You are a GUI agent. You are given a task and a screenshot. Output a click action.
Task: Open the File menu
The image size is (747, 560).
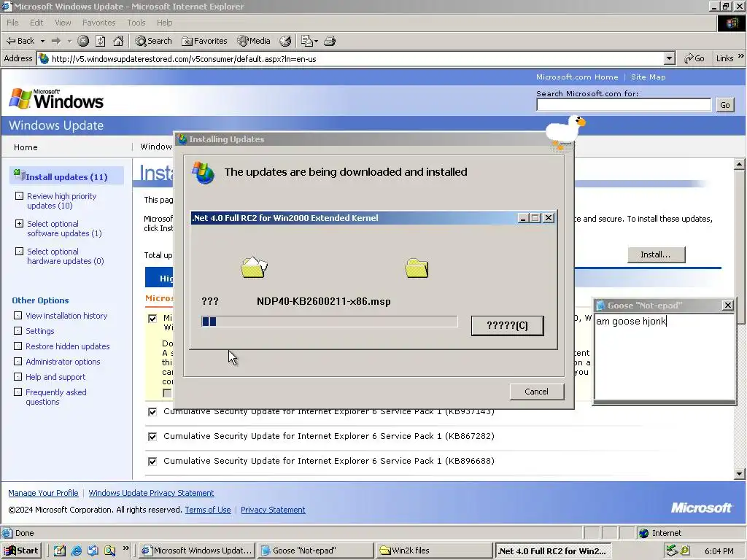tap(12, 23)
